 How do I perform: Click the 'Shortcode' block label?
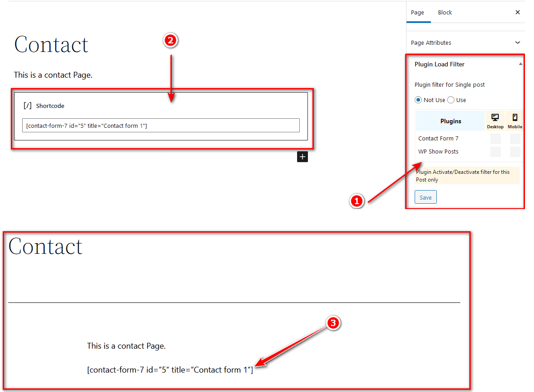(x=50, y=106)
